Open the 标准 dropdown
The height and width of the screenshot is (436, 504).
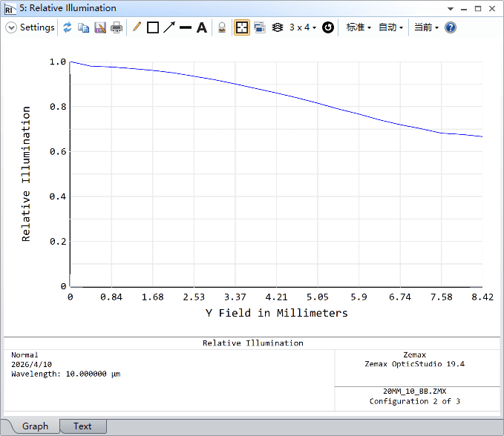359,27
